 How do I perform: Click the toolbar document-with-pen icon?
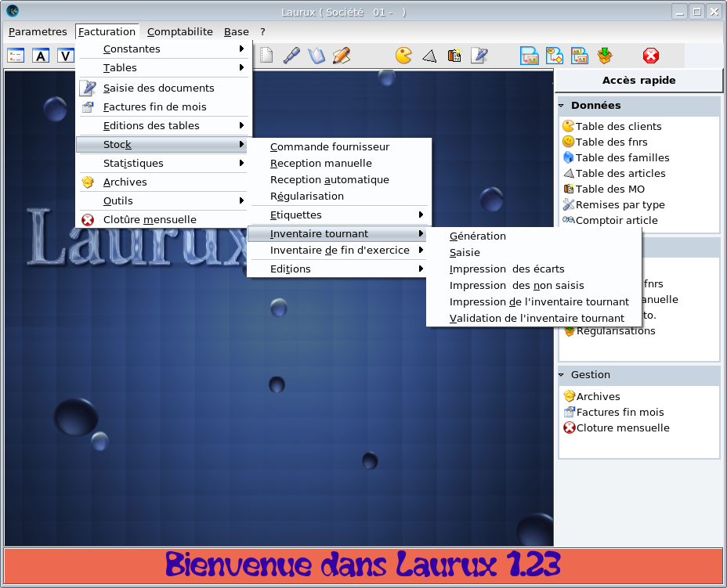coord(479,56)
